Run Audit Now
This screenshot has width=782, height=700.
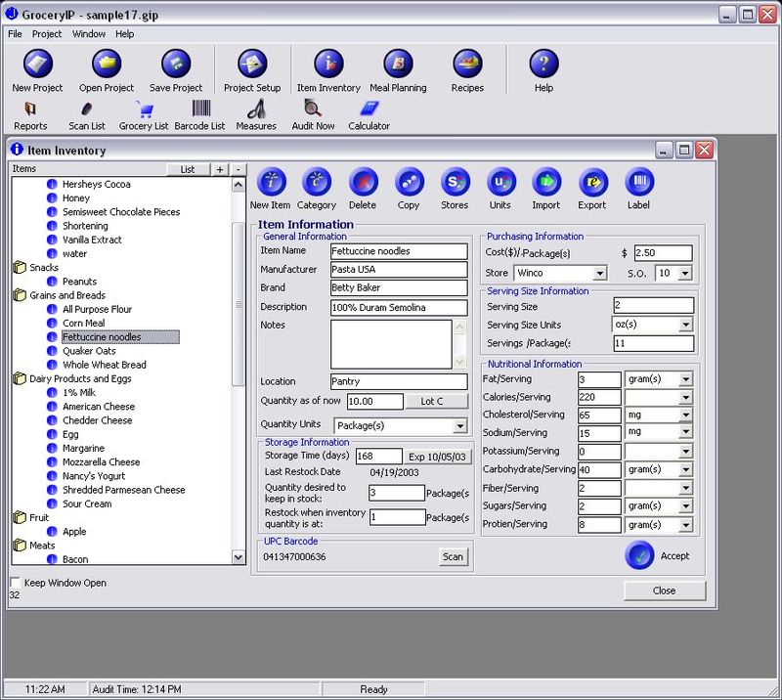(x=313, y=109)
